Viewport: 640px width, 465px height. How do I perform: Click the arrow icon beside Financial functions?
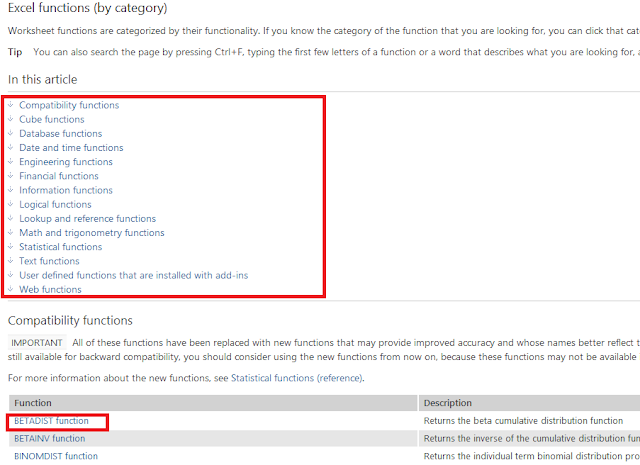point(11,176)
